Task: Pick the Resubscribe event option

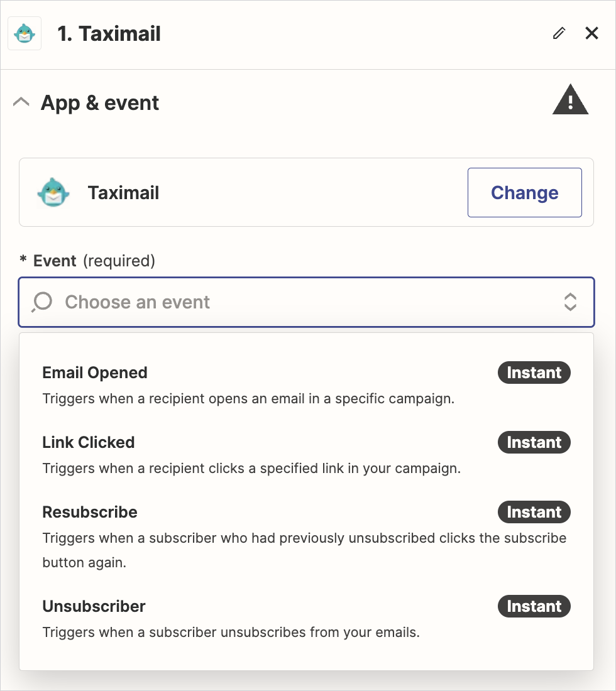Action: coord(90,512)
